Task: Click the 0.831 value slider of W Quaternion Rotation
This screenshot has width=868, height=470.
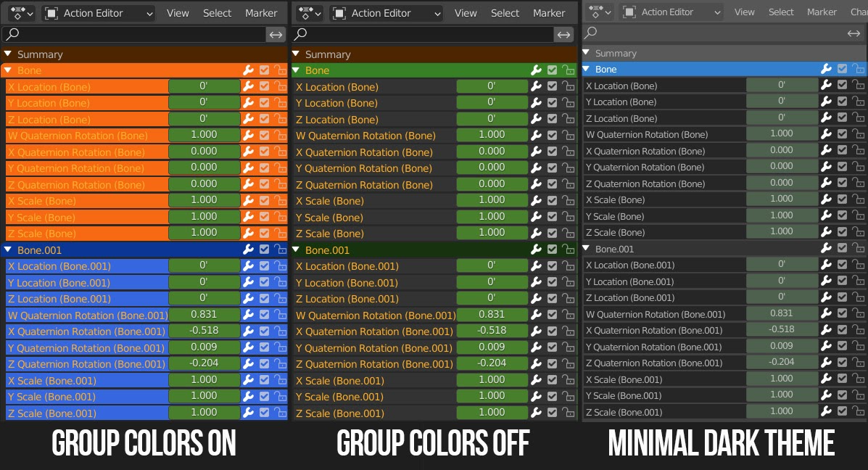Action: tap(204, 315)
